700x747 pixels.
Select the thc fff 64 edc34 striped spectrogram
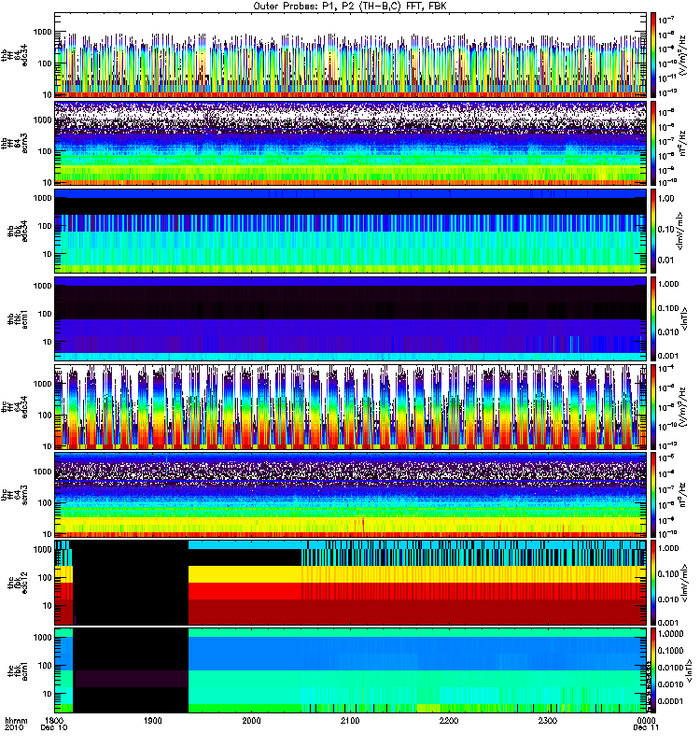pyautogui.click(x=351, y=407)
